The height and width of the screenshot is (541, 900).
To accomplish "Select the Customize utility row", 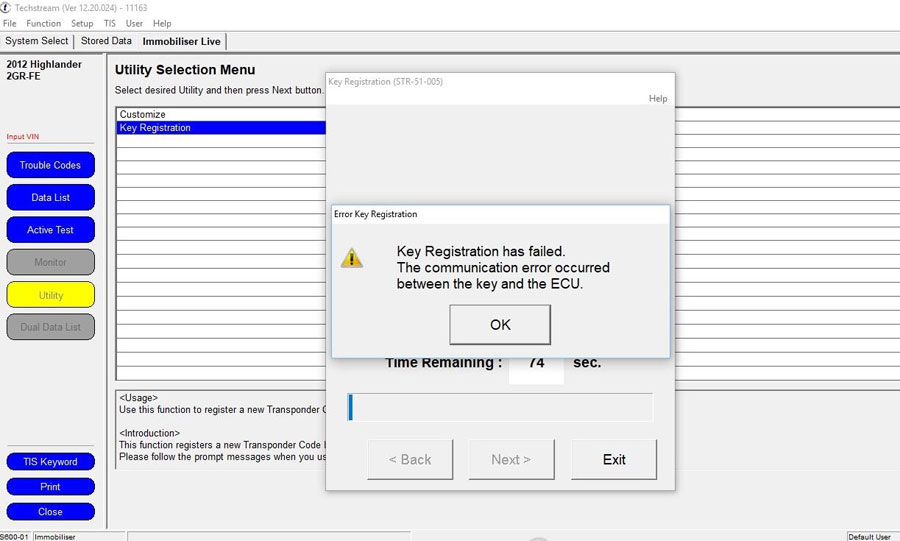I will point(221,114).
